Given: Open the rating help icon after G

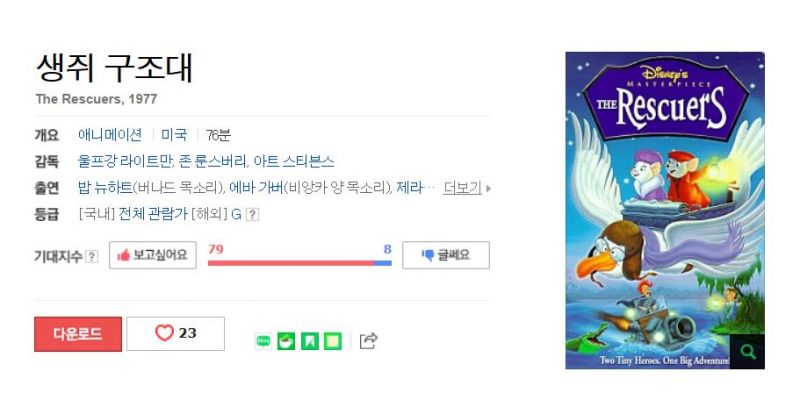Looking at the screenshot, I should click(252, 215).
